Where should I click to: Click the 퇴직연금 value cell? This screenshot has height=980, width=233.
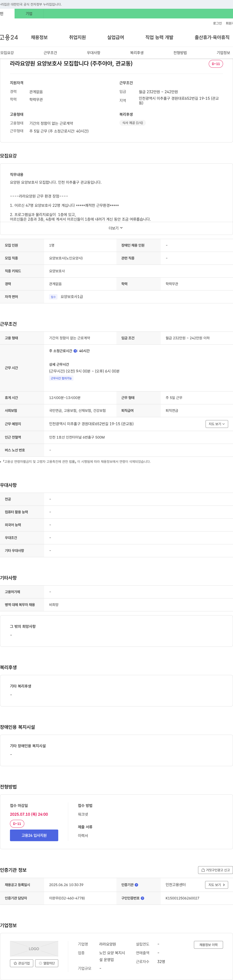172,411
